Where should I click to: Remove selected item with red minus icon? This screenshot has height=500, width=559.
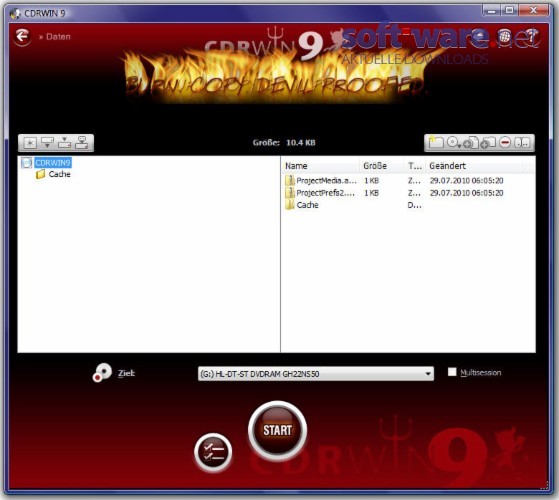pos(505,143)
